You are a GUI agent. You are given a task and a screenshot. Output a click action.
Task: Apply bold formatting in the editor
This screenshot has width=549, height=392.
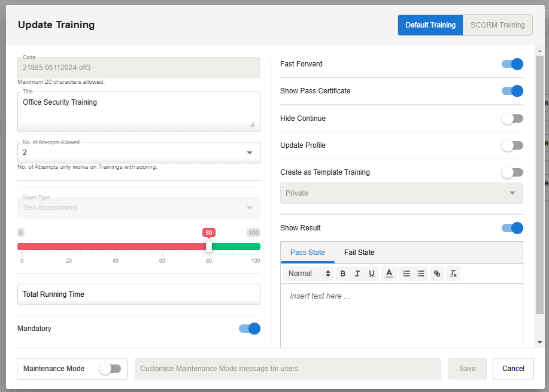point(343,274)
